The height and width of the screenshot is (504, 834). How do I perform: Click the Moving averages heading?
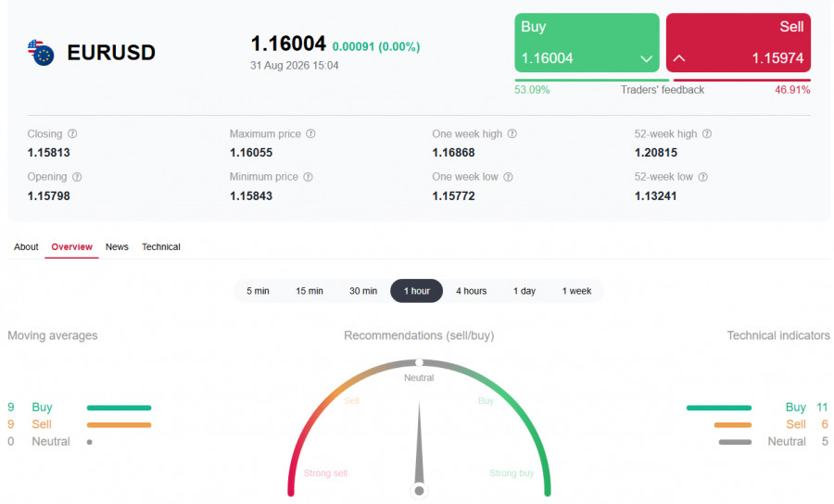tap(53, 335)
